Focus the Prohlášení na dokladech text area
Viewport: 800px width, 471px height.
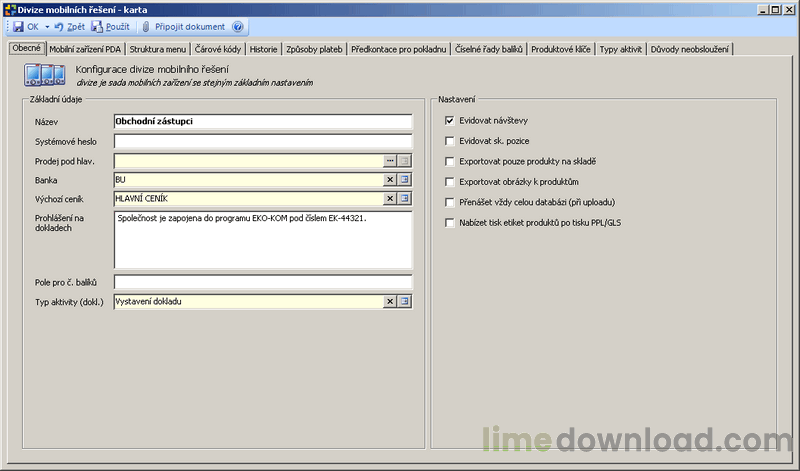[263, 240]
